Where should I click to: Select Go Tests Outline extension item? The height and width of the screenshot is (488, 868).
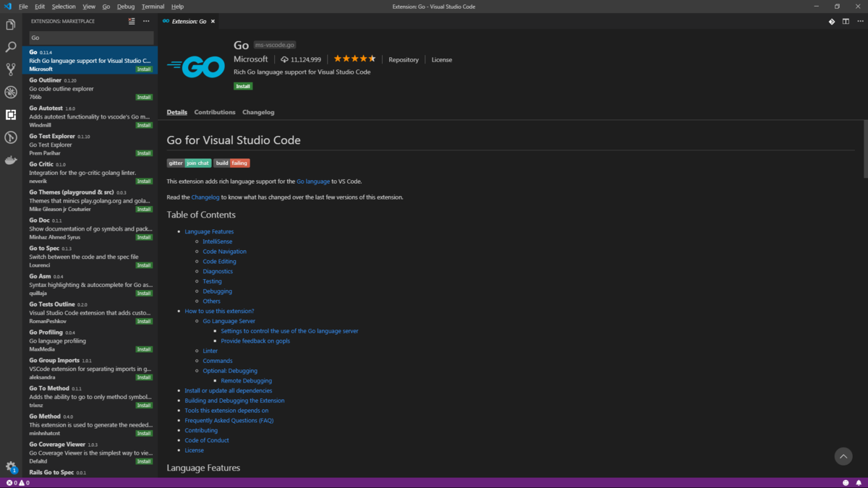click(x=90, y=313)
